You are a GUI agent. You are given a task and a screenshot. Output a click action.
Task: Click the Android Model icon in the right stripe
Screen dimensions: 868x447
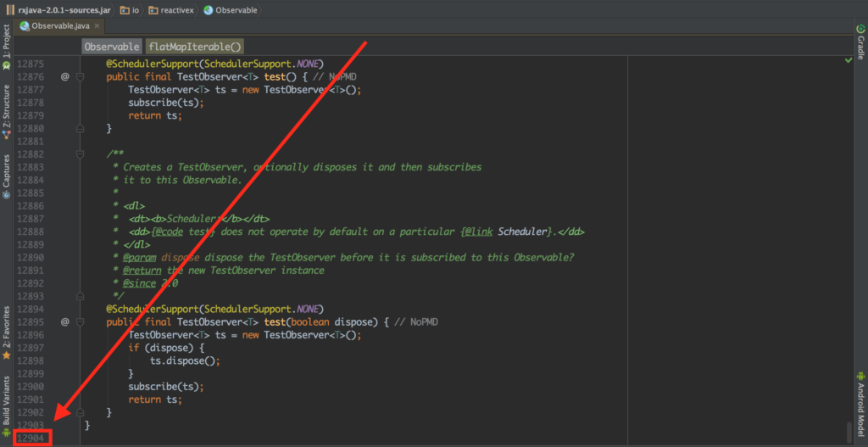coord(861,376)
